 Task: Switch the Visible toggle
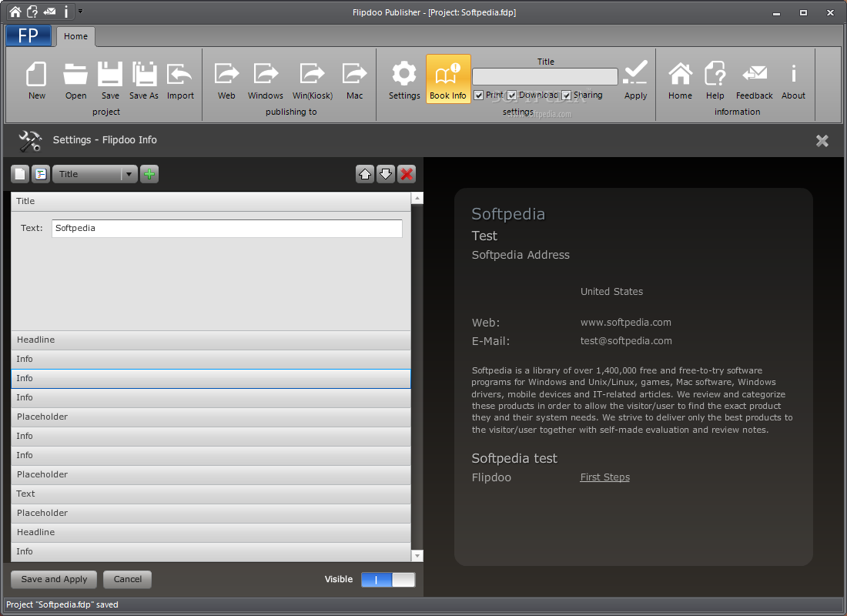tap(388, 580)
